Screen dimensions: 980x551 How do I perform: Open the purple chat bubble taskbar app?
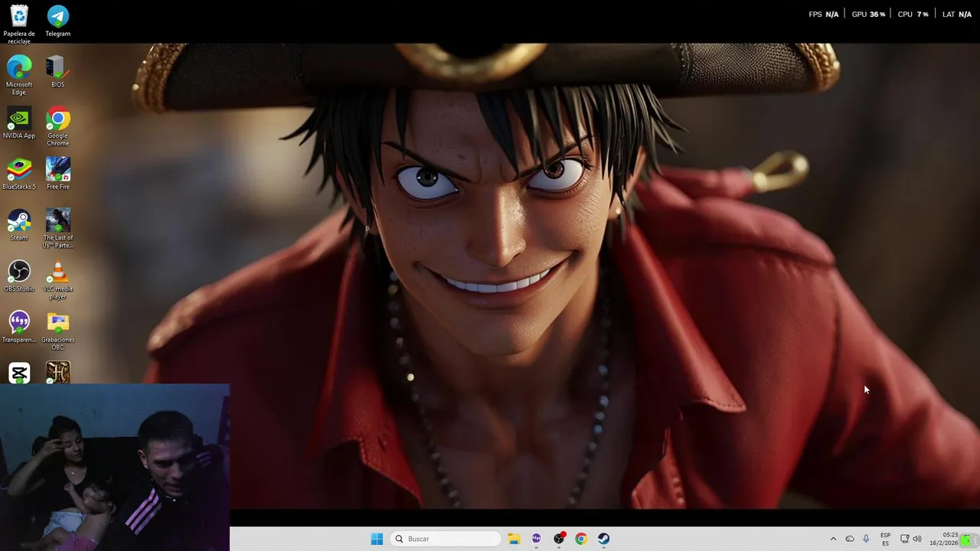pos(536,539)
